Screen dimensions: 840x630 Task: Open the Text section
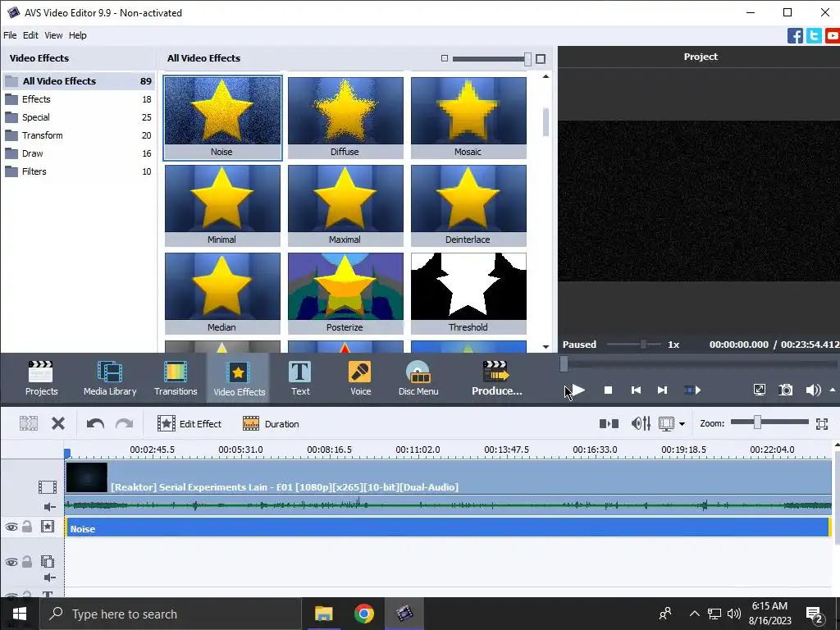tap(300, 378)
